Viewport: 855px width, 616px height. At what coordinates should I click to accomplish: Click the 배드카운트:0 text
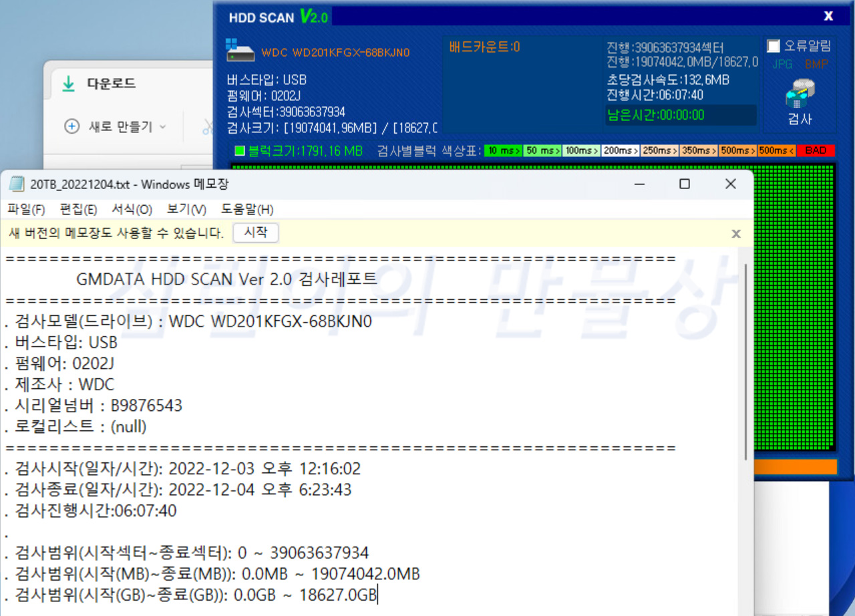[x=485, y=47]
